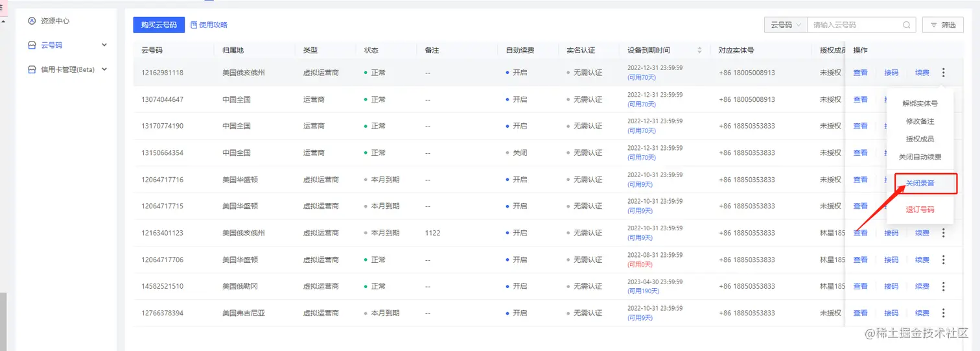Click the 2023-04-30 23:59:59 expiry cell

[x=655, y=282]
